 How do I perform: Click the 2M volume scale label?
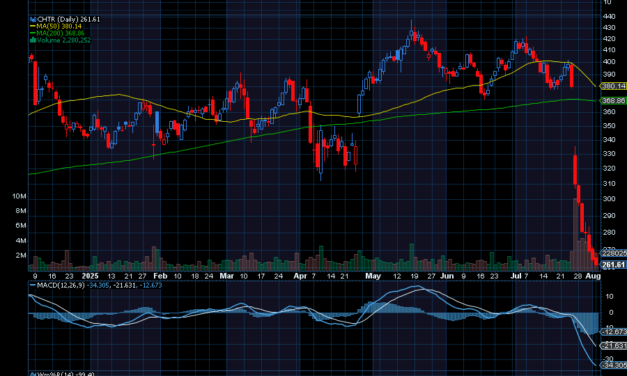(x=21, y=255)
